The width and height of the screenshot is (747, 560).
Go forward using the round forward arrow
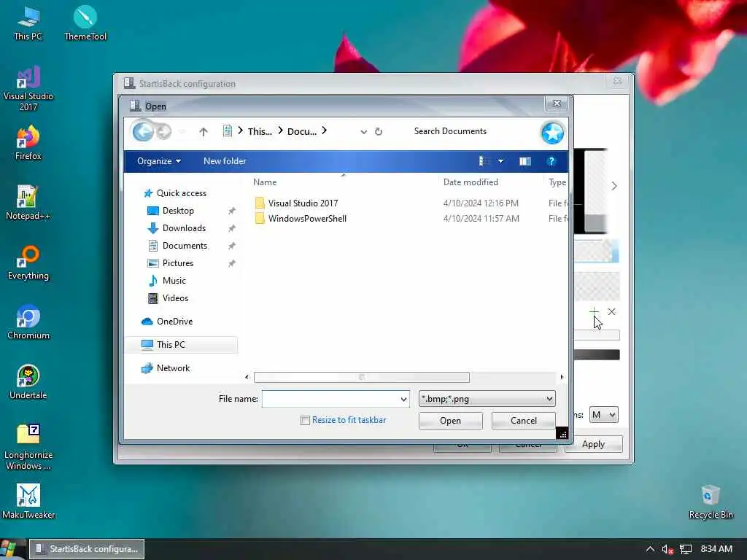(x=164, y=131)
